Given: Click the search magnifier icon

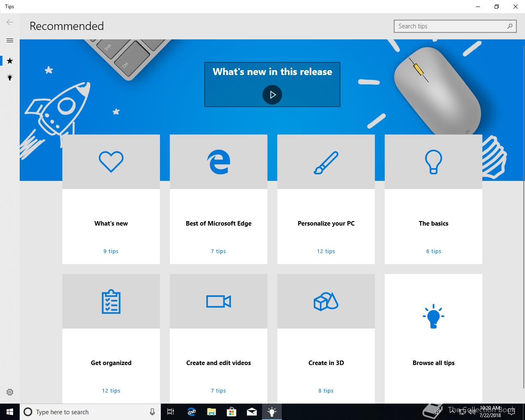Looking at the screenshot, I should (x=510, y=26).
